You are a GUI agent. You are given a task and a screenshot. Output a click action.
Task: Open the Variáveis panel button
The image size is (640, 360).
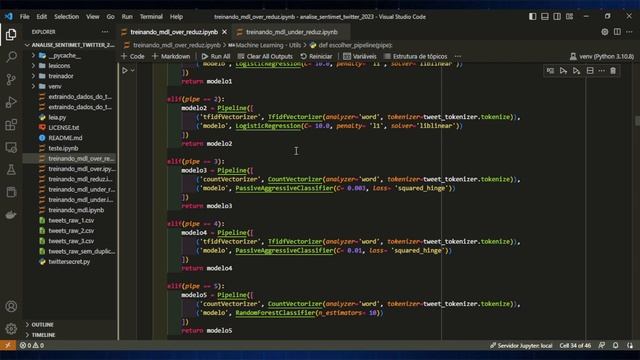[x=360, y=56]
